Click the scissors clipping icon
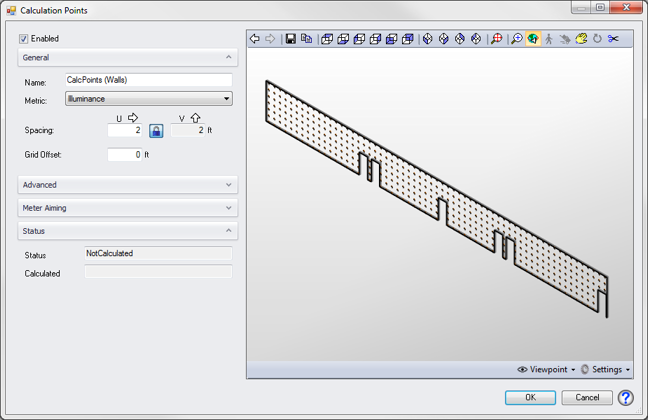The image size is (648, 420). tap(613, 39)
